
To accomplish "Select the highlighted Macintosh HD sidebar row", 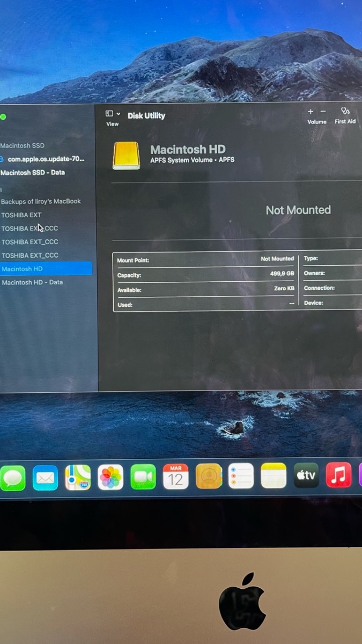I will tap(46, 269).
